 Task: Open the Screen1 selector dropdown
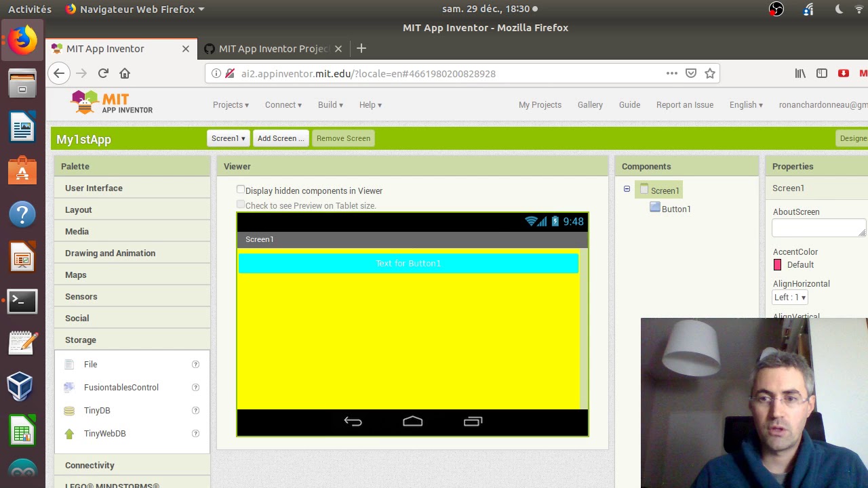(x=229, y=138)
